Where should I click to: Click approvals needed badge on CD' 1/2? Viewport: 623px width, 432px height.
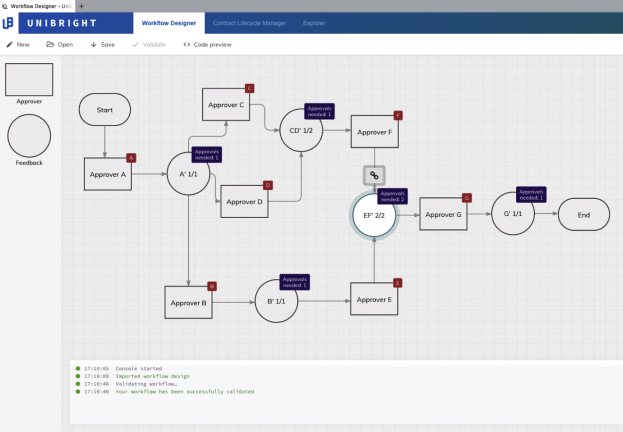click(x=319, y=111)
